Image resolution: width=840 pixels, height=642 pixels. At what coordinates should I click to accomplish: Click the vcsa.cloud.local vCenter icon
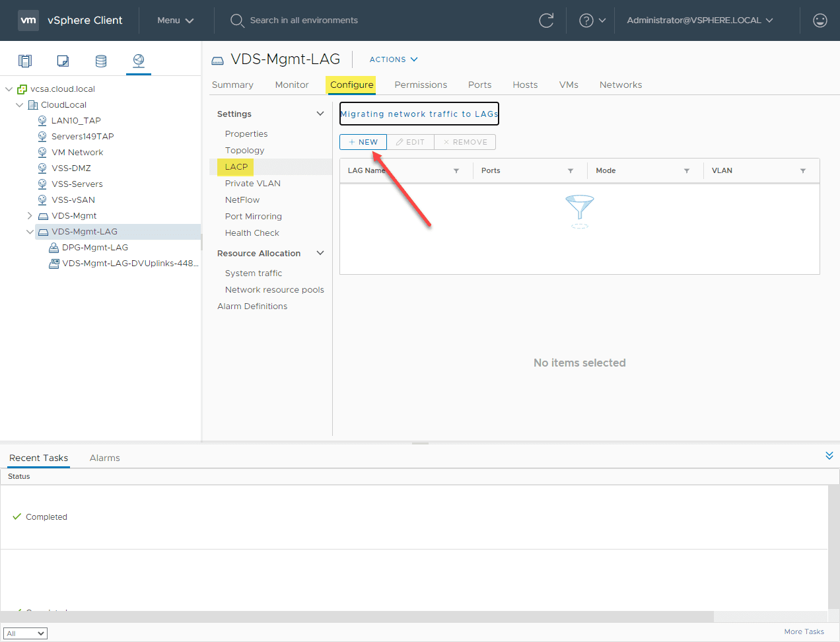tap(22, 89)
